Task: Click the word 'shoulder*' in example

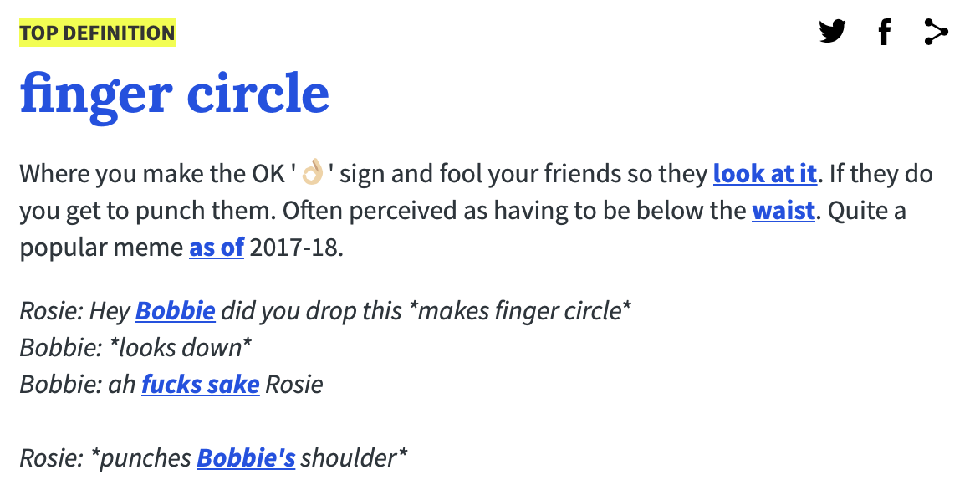Action: pyautogui.click(x=354, y=457)
